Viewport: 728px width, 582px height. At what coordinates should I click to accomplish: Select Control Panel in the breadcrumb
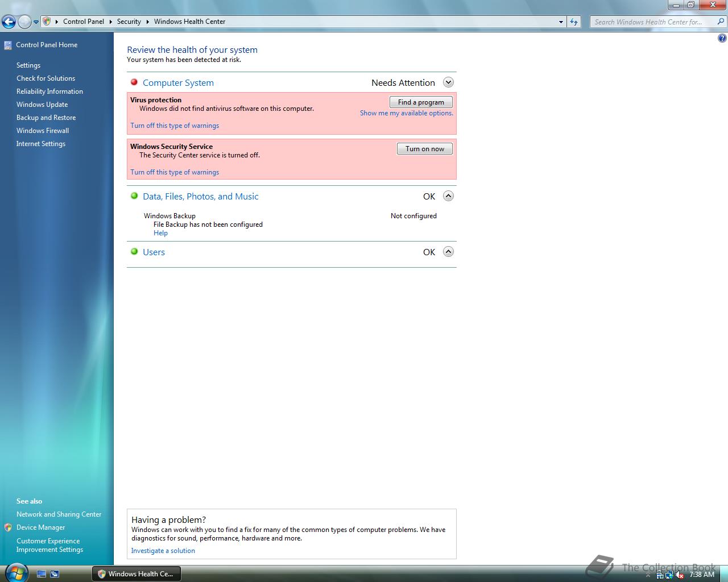coord(84,22)
